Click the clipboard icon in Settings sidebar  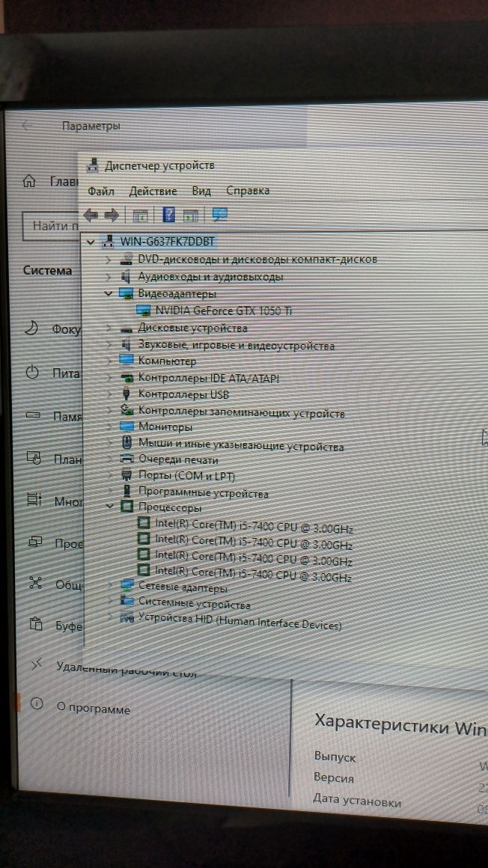(35, 624)
